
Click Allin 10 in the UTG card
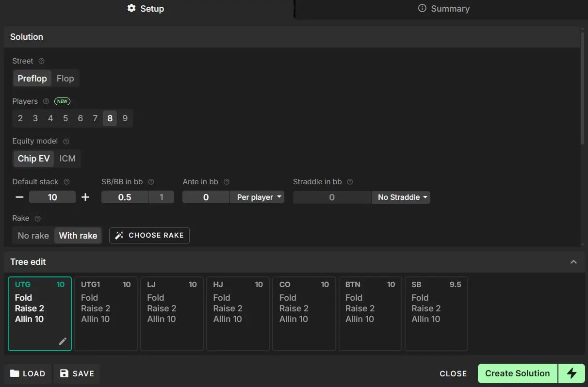[x=29, y=319]
